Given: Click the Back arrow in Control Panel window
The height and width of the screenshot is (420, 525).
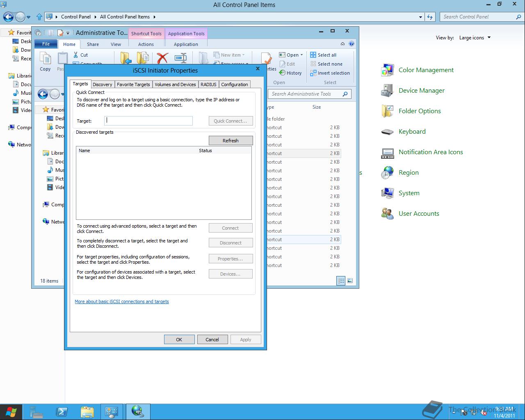Looking at the screenshot, I should click(8, 17).
